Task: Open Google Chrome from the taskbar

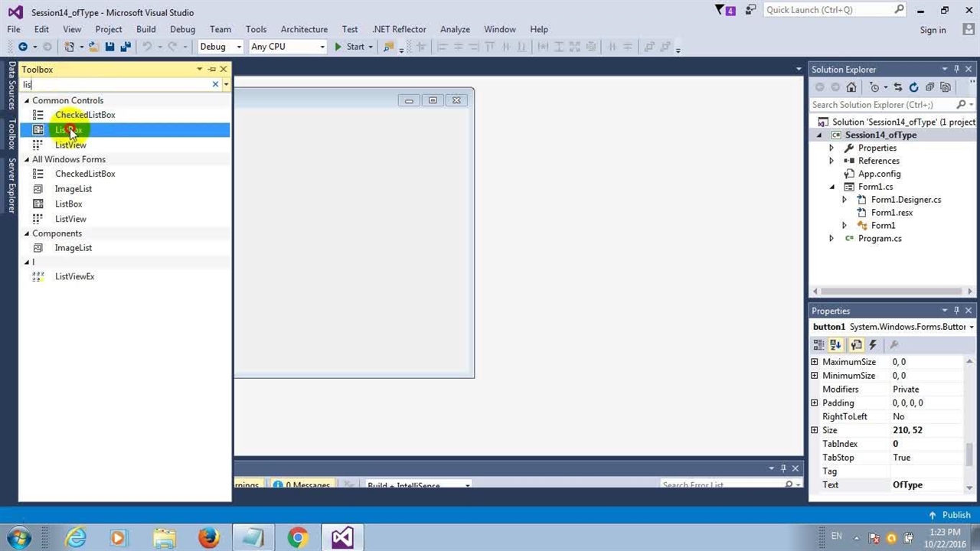Action: [x=298, y=538]
